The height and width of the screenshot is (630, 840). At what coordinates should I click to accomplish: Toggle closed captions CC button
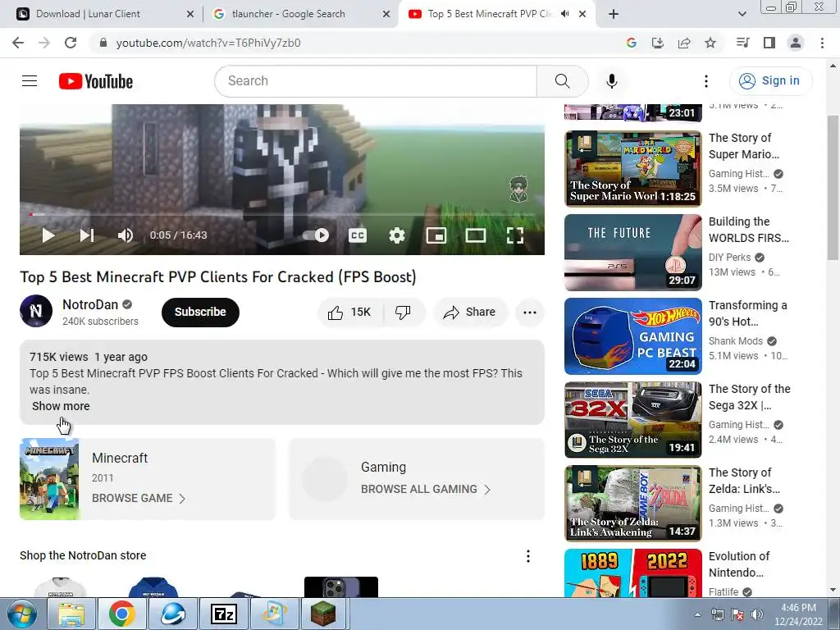tap(358, 235)
